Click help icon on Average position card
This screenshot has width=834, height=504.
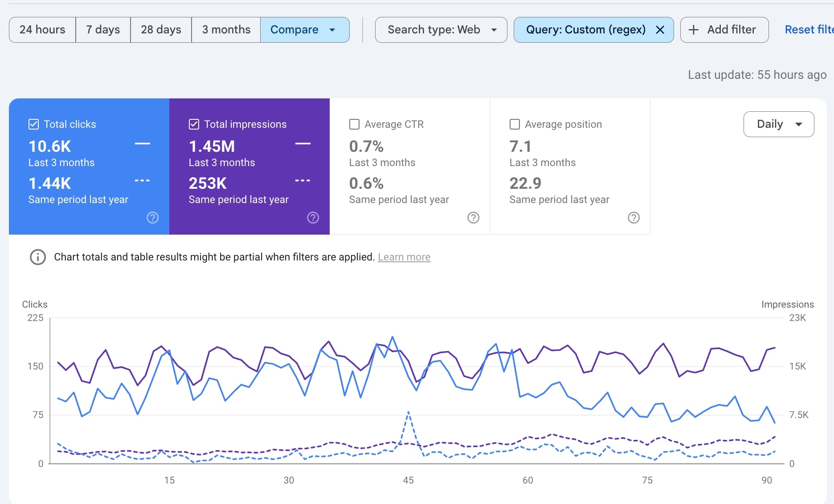634,218
